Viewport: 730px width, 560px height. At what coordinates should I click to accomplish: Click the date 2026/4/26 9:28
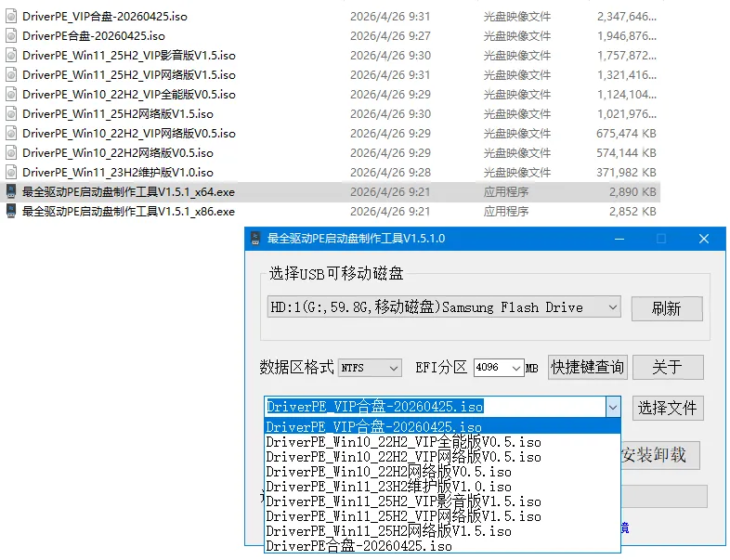tap(390, 173)
